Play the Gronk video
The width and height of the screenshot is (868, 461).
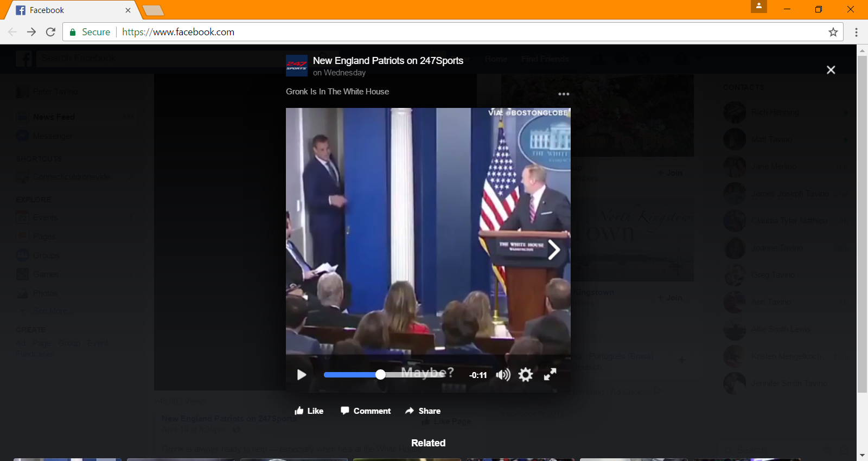pos(302,375)
